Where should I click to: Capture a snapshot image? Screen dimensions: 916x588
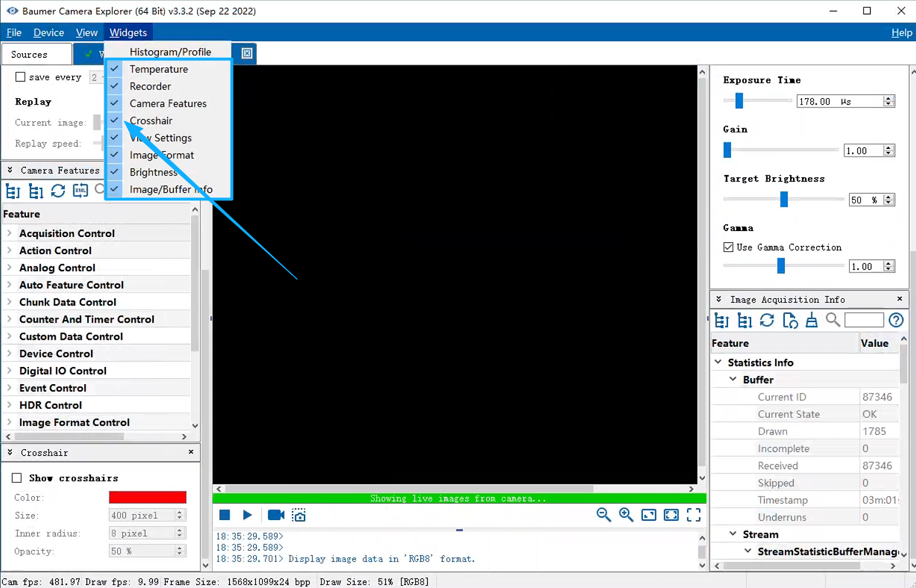pos(299,515)
